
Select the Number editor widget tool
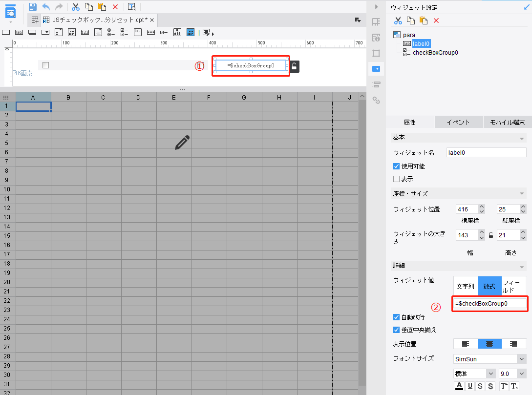click(x=85, y=32)
